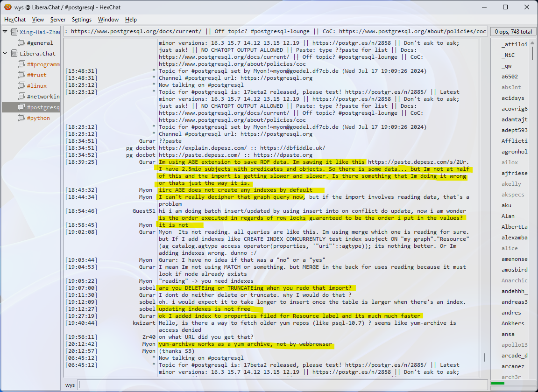
Task: Click the Xing-Hai-Zhan server icon in tree
Action: click(14, 32)
